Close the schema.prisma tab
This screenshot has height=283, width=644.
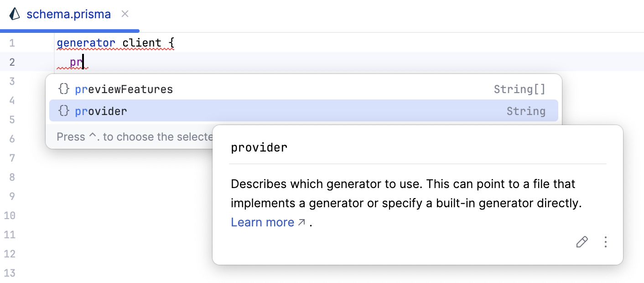[125, 14]
